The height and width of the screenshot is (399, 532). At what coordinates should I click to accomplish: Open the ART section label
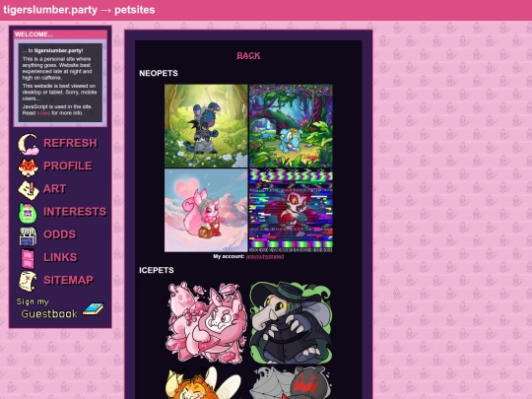(x=54, y=188)
